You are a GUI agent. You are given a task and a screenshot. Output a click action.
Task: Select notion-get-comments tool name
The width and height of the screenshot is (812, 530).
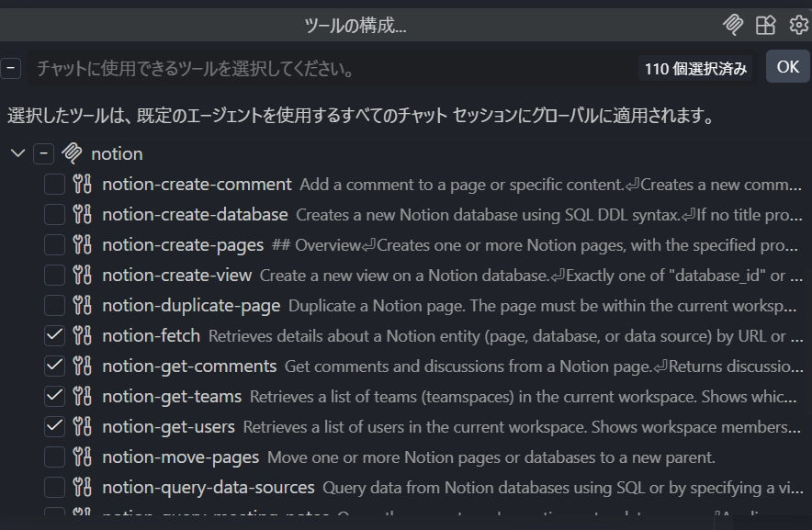(x=189, y=366)
